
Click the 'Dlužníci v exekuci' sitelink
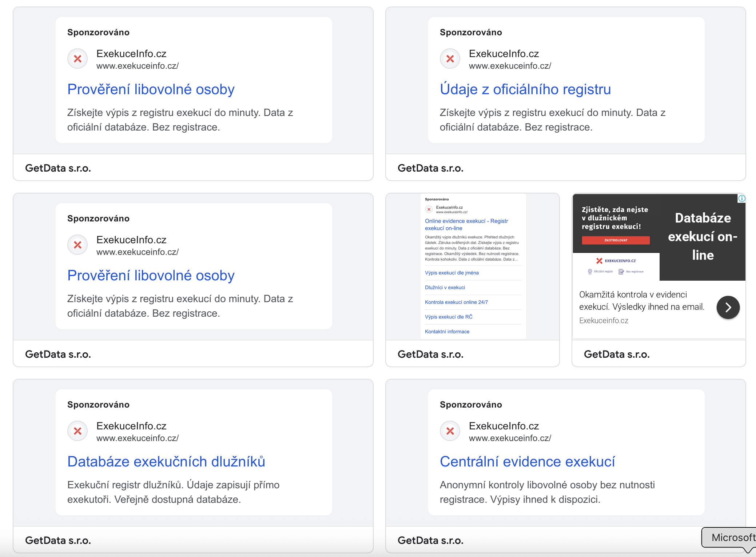pyautogui.click(x=445, y=287)
